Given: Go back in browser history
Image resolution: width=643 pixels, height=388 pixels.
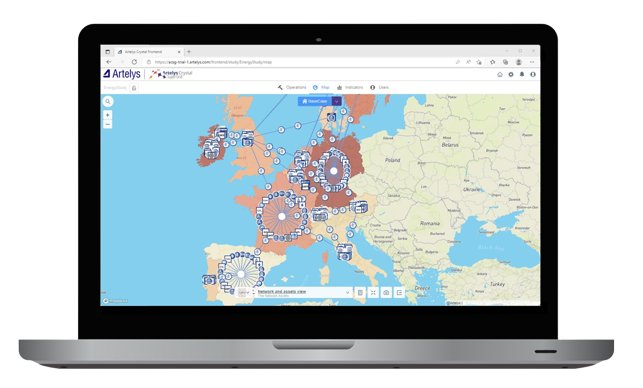Looking at the screenshot, I should point(109,62).
